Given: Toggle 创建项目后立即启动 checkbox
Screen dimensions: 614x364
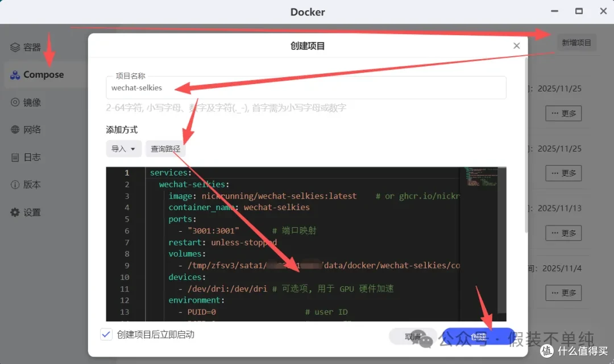Looking at the screenshot, I should tap(106, 334).
